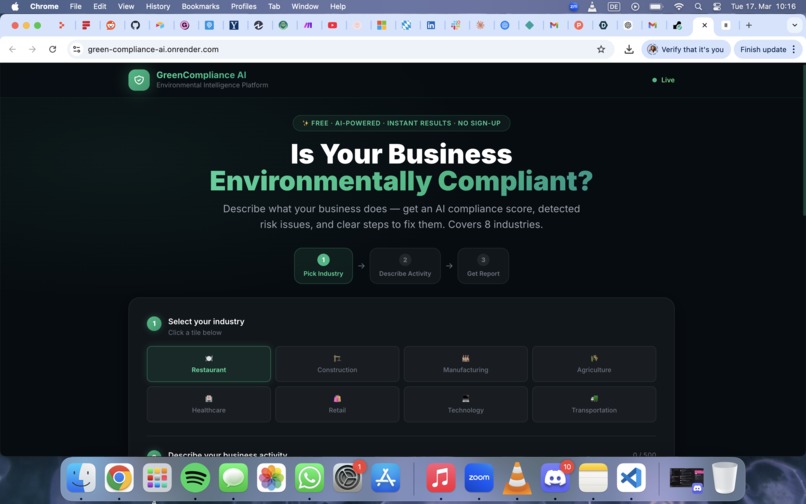View site information icon in address bar
806x504 pixels.
(77, 49)
